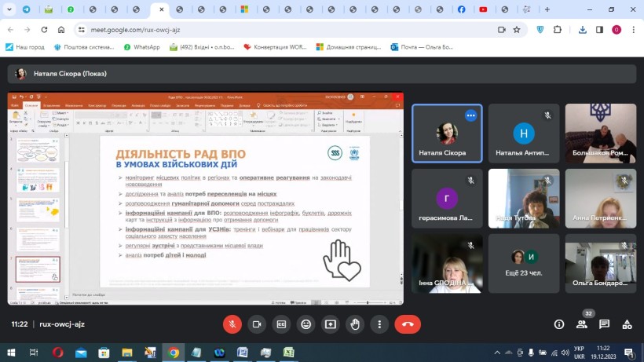Open options on Наталя Сікора's tile
The image size is (644, 362).
point(470,115)
